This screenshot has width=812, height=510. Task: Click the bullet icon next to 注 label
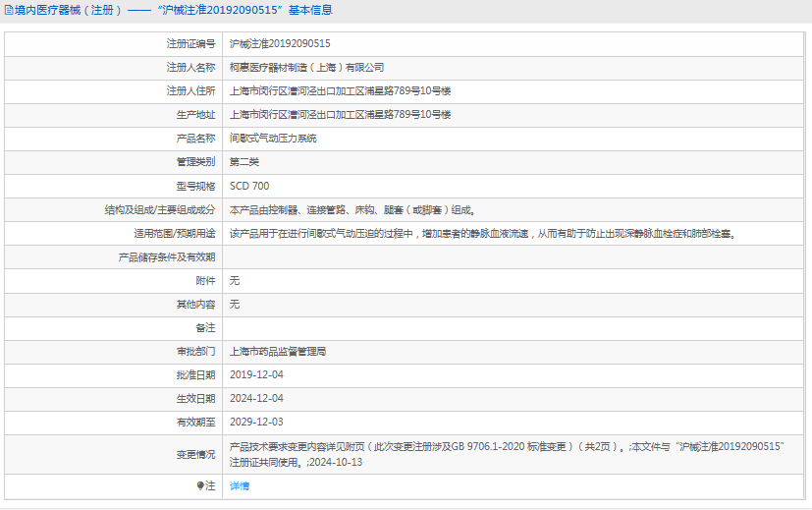[x=200, y=485]
